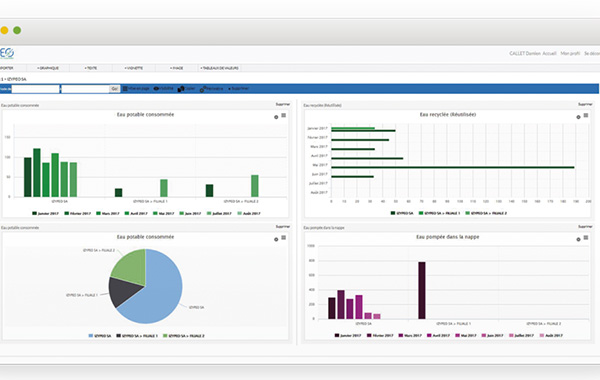Image resolution: width=600 pixels, height=380 pixels.
Task: Toggle IZYPEO SA legend in Eau recyclée chart
Action: [402, 213]
